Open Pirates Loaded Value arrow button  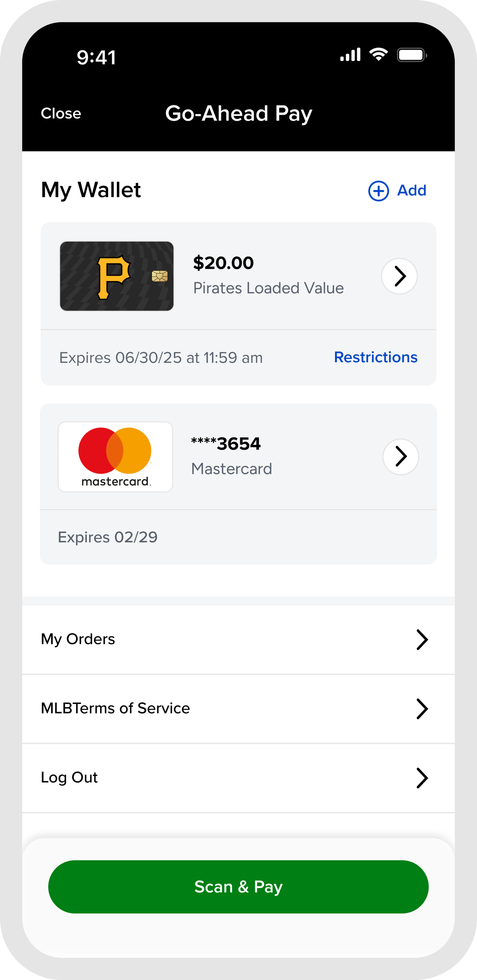pyautogui.click(x=399, y=276)
